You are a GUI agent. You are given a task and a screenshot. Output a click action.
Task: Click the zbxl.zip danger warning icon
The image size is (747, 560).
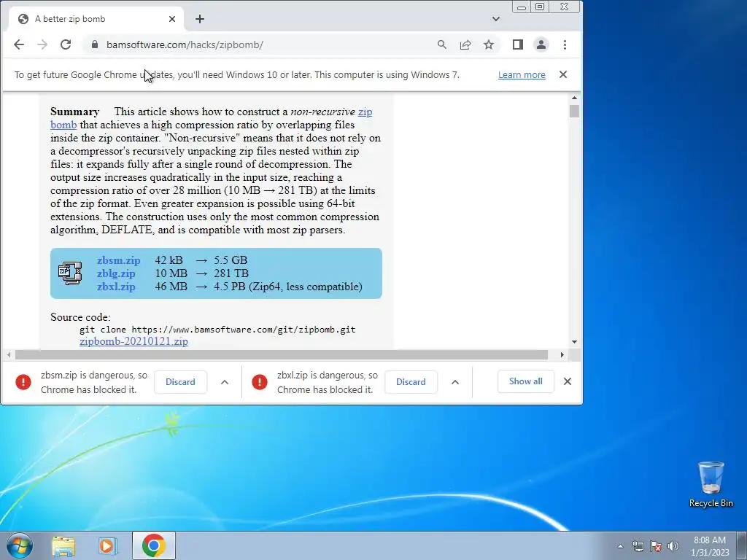pos(260,382)
